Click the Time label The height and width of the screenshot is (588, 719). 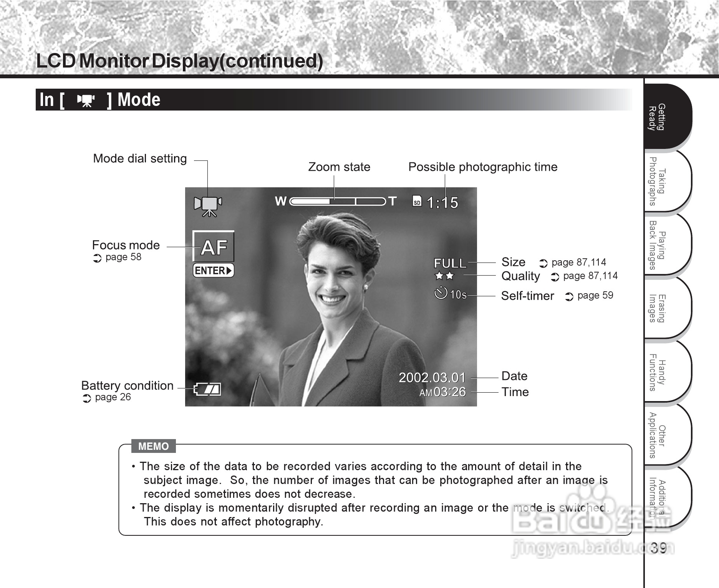coord(515,392)
